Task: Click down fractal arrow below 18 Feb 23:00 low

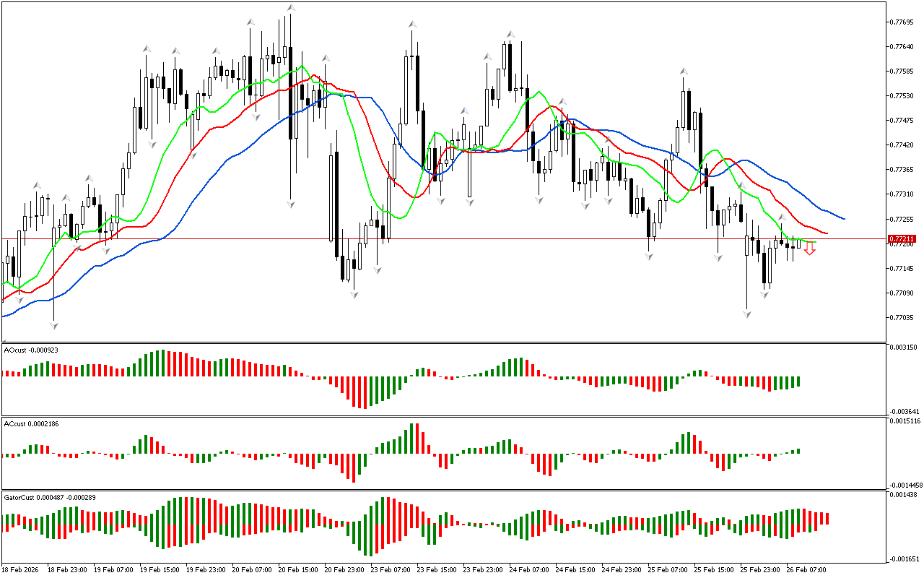Action: point(53,326)
